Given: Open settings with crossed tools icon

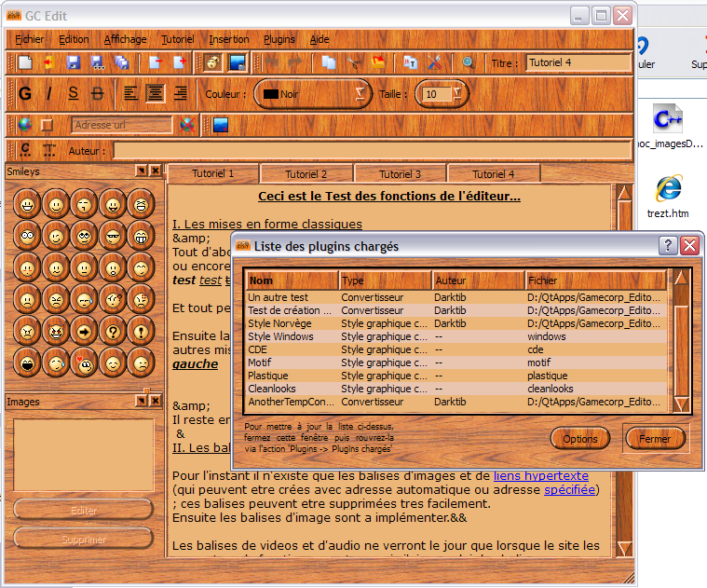Looking at the screenshot, I should (435, 62).
